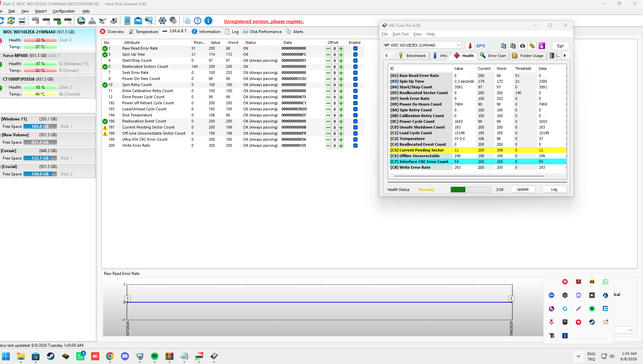Select the Current Pending Sector row in HD Tune
The image size is (643, 364).
[x=478, y=150]
